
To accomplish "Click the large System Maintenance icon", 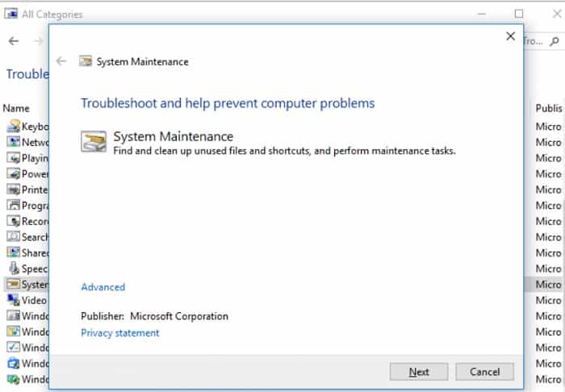I will click(94, 141).
